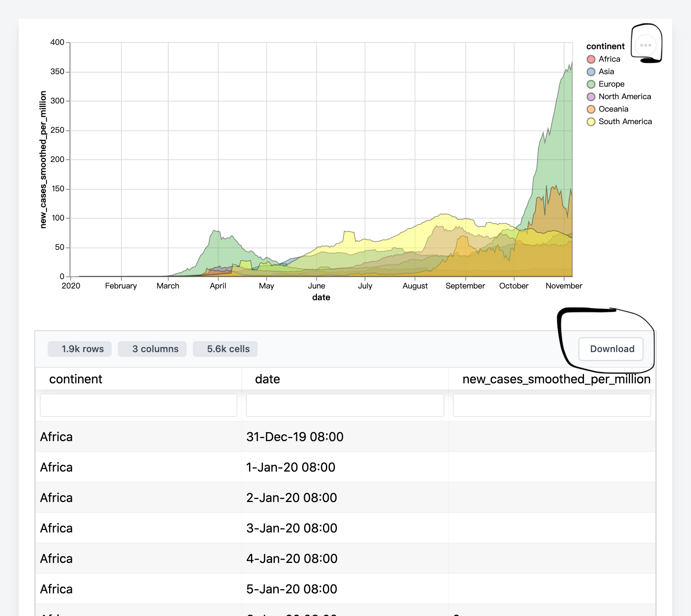
Task: Click the North America legend circle
Action: [591, 97]
